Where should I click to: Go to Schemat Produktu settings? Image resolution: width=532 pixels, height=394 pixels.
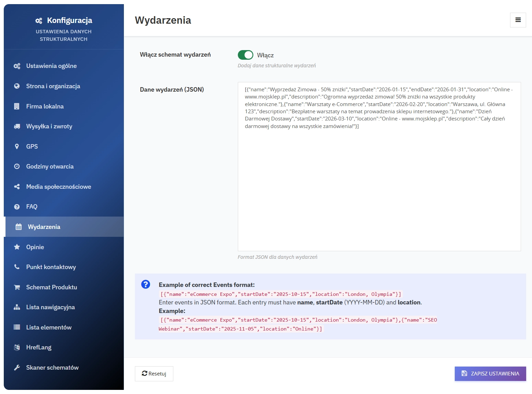tap(51, 287)
